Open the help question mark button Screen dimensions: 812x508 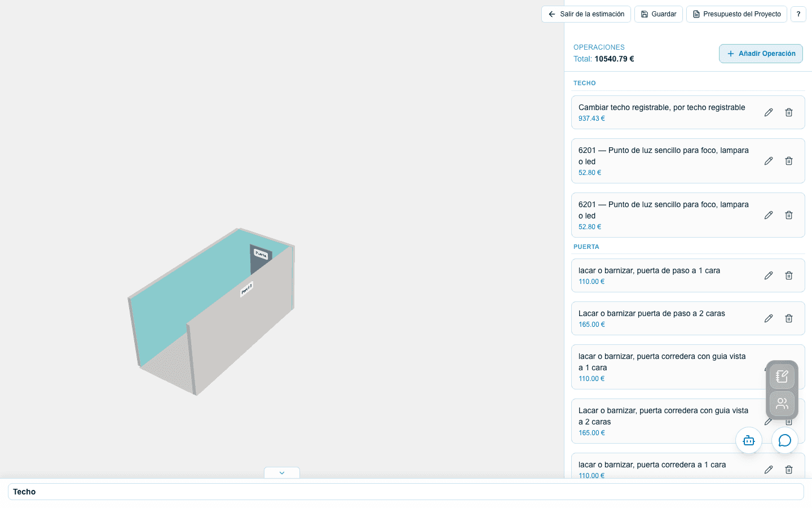coord(798,14)
